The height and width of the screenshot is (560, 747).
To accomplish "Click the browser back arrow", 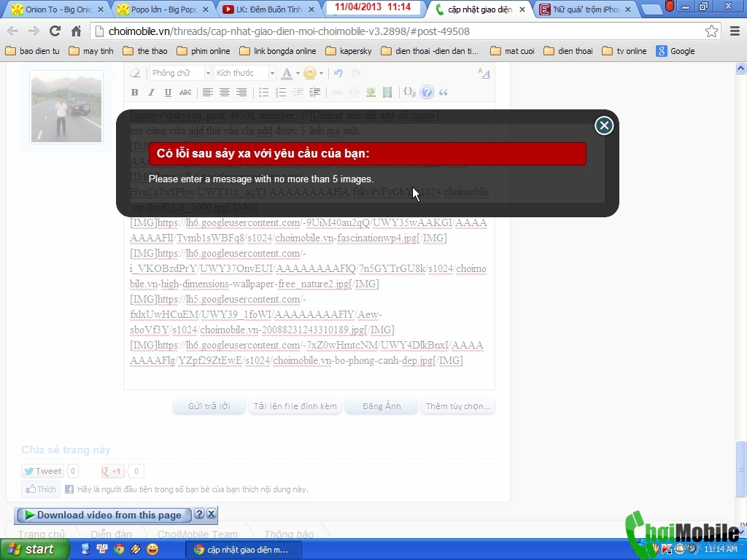I will (x=13, y=31).
